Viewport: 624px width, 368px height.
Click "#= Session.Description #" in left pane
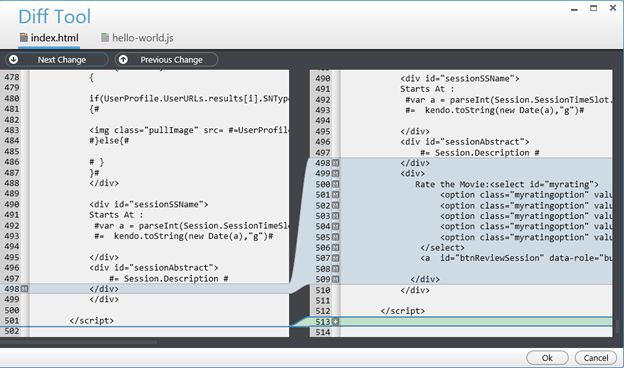(169, 278)
